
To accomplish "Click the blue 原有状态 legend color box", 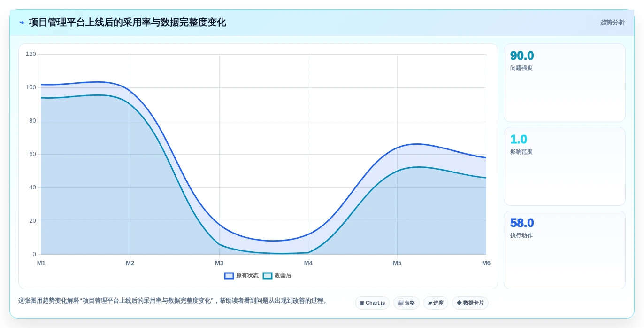I will coord(229,276).
